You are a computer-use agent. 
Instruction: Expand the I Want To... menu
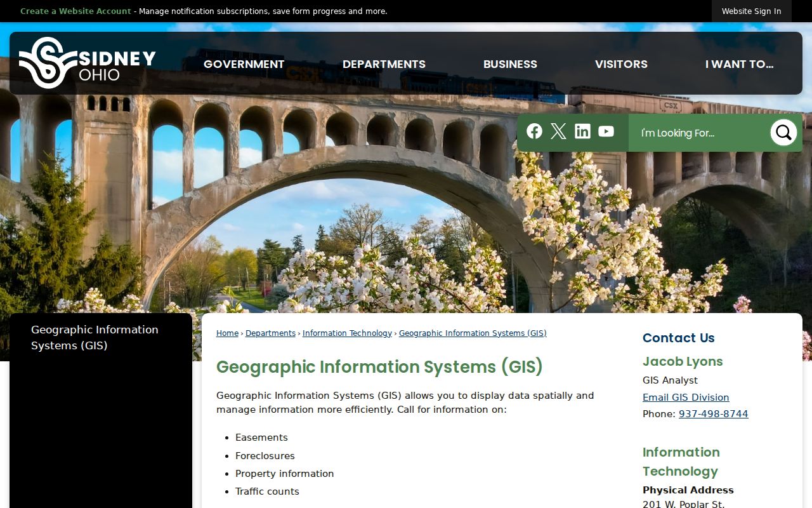click(739, 64)
